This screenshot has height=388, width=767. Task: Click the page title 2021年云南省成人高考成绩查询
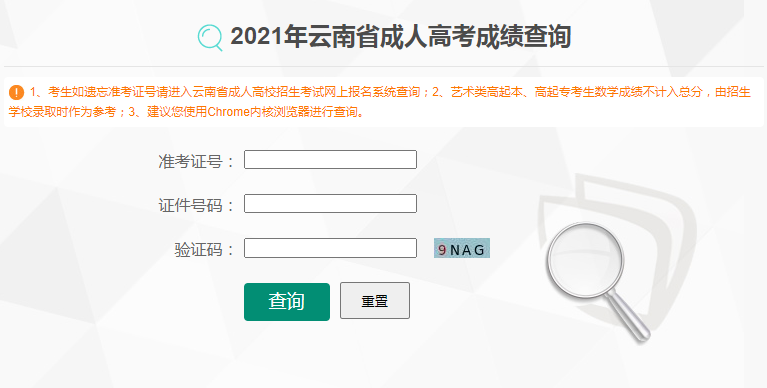click(401, 37)
